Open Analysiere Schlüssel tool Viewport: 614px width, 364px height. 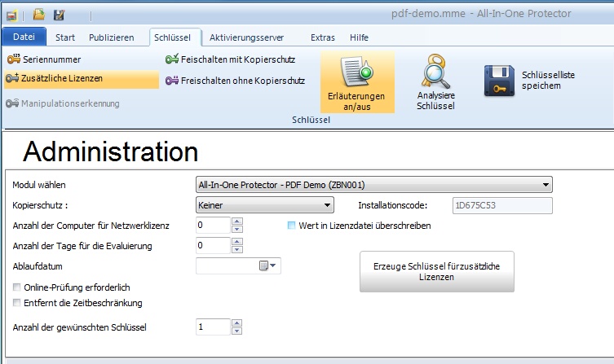(435, 86)
